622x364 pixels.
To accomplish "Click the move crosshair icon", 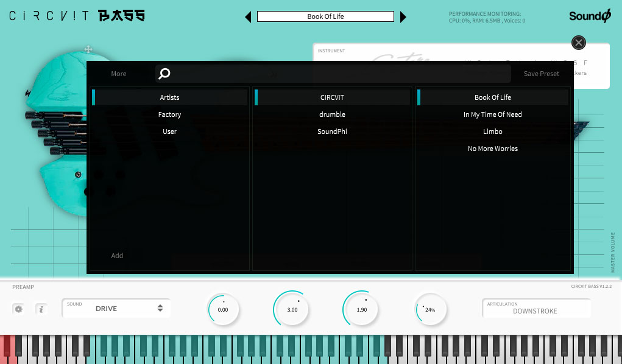I will point(88,49).
